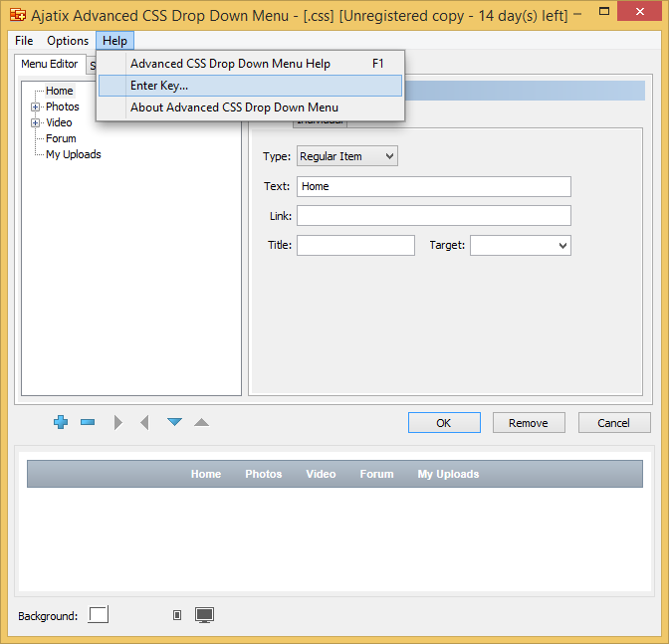Select the Enter Key... menu entry
Image resolution: width=669 pixels, height=644 pixels.
click(250, 86)
